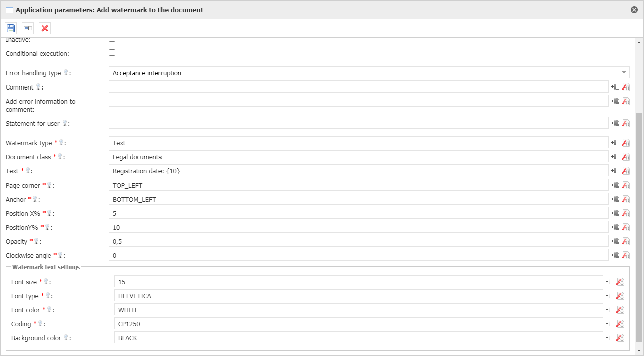Click the Font type field showing HELVETICA
Image resolution: width=644 pixels, height=356 pixels.
(359, 296)
